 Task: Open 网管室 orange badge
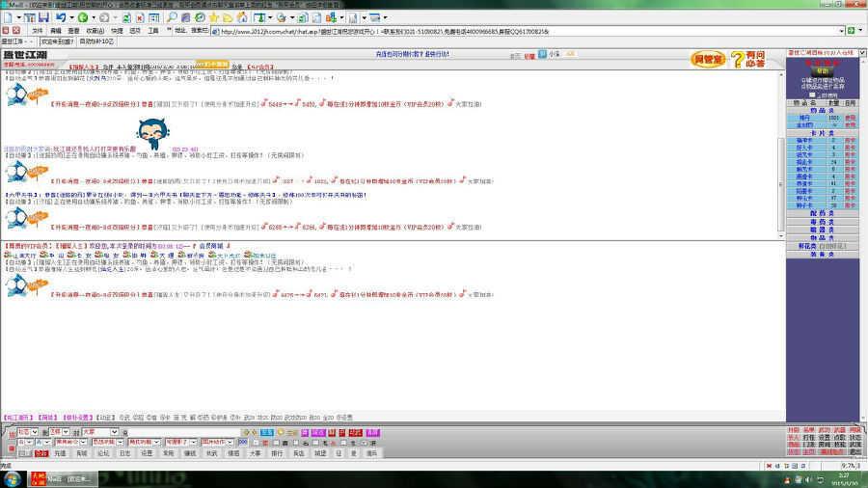click(708, 59)
